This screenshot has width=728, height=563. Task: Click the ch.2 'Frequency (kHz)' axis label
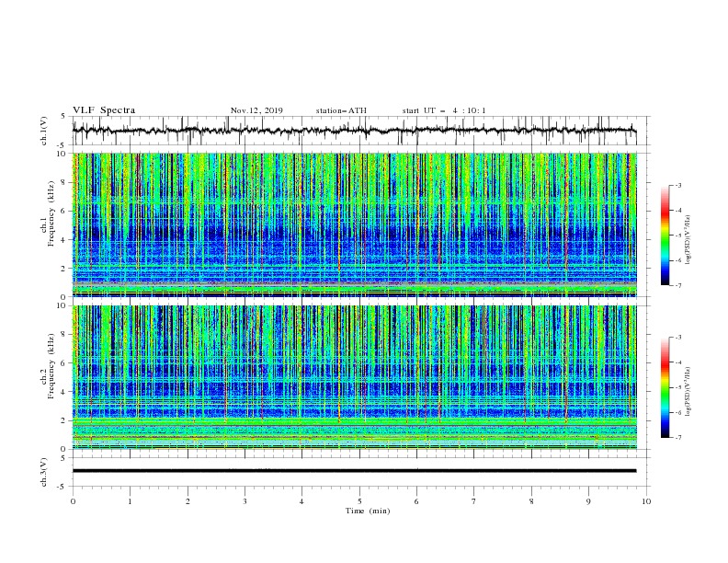pyautogui.click(x=51, y=366)
